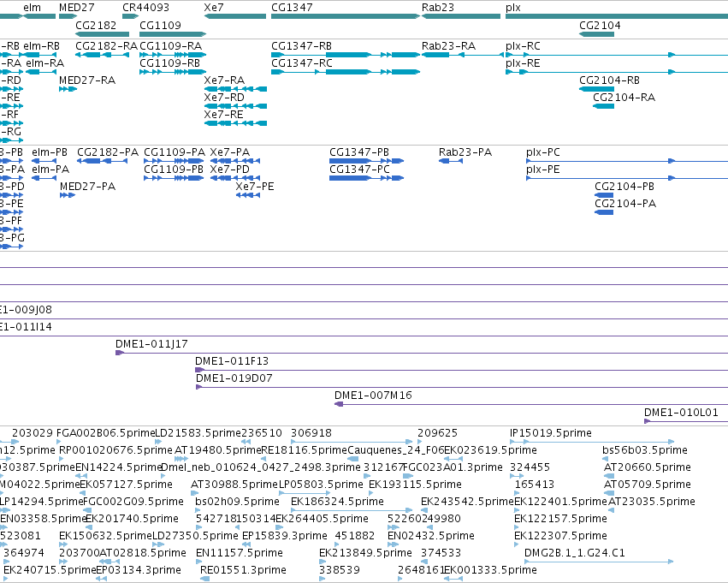Click the Rab23-RA transcript label
This screenshot has height=583, width=728.
[x=448, y=46]
